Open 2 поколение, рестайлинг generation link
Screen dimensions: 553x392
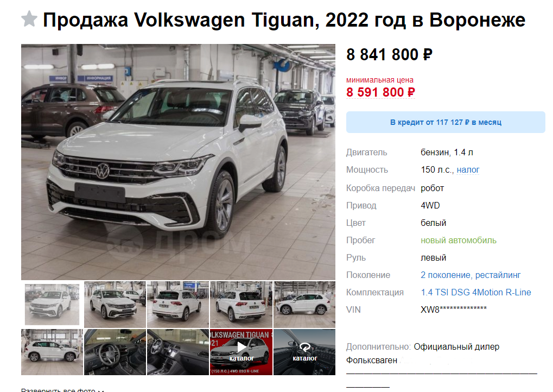point(471,275)
